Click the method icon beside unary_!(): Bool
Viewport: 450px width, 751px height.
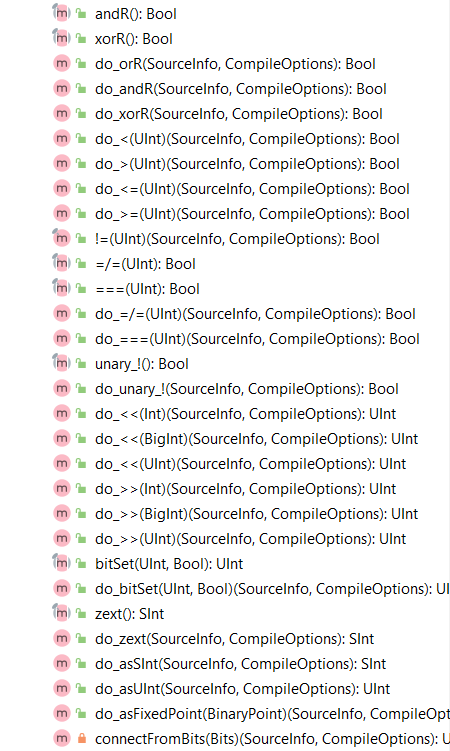click(x=61, y=364)
